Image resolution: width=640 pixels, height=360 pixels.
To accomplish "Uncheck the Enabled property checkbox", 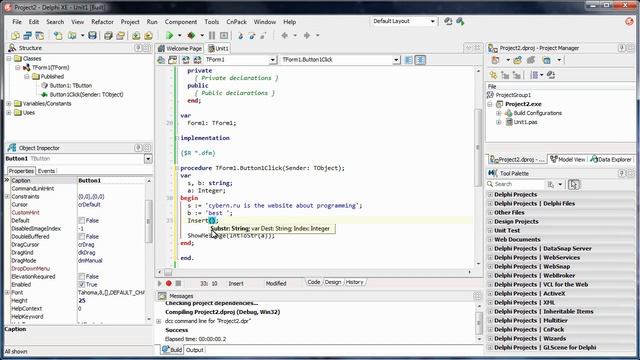I will (x=82, y=284).
